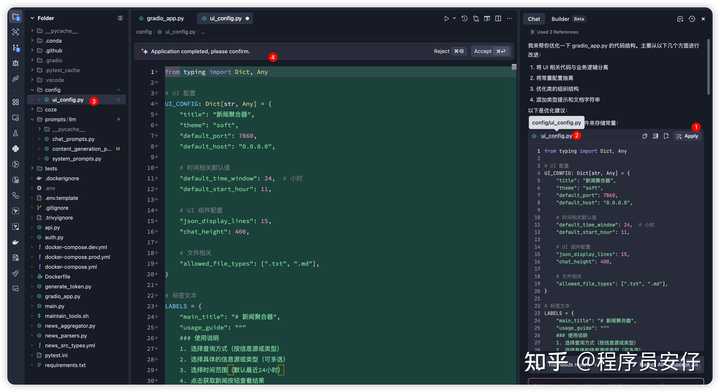This screenshot has width=720, height=392.
Task: Open the history clock icon in editor toolbar
Action: (464, 19)
